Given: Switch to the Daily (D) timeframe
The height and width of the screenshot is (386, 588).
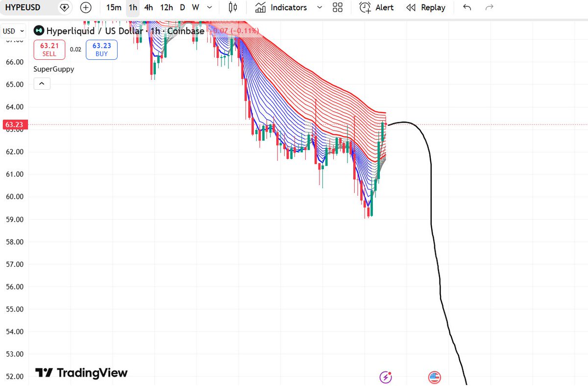Looking at the screenshot, I should click(182, 8).
